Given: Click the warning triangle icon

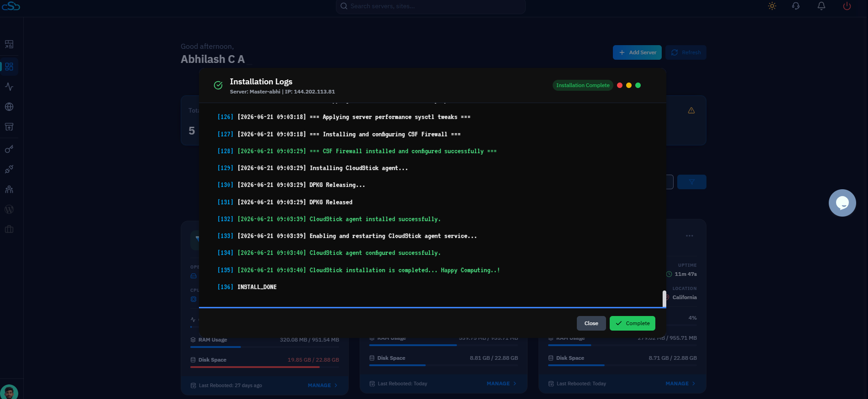Looking at the screenshot, I should (x=691, y=110).
